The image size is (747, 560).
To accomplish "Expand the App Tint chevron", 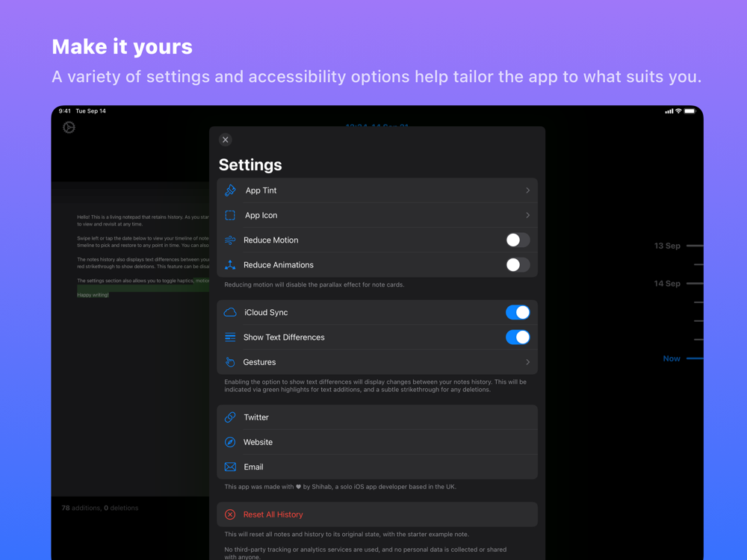I will tap(528, 190).
